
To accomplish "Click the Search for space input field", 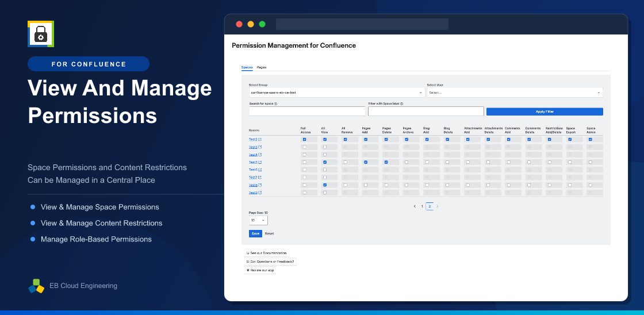I will tap(307, 112).
